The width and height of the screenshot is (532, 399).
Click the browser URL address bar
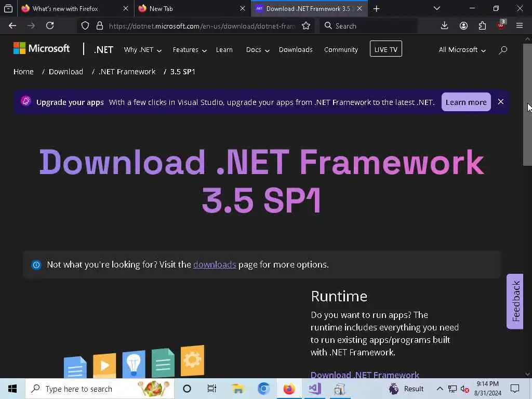click(202, 26)
